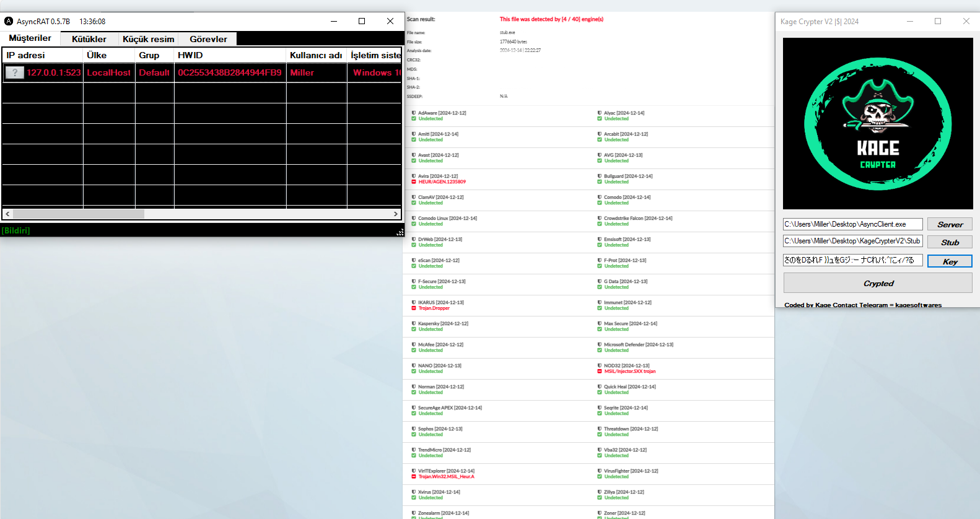Click the HWID value 0C2553438B2844944FB9
Screen dimensions: 980x519
230,72
